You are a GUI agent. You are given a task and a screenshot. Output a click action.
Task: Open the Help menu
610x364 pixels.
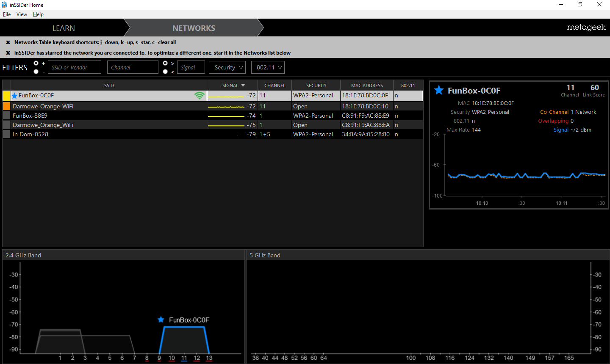[x=38, y=14]
